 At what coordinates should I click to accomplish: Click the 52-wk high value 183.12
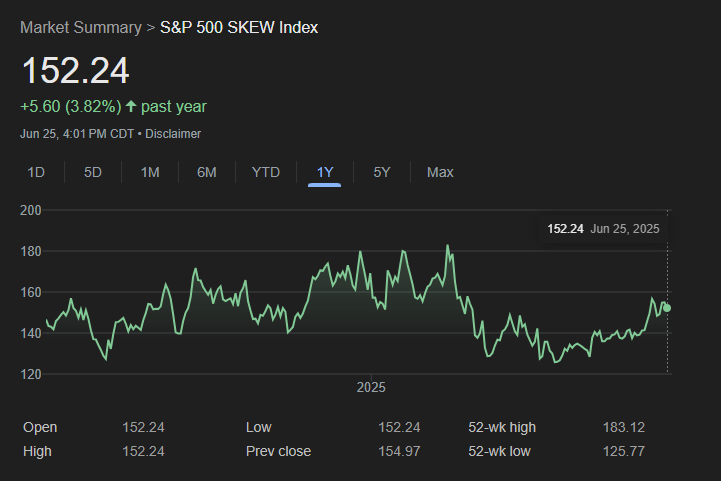coord(624,427)
